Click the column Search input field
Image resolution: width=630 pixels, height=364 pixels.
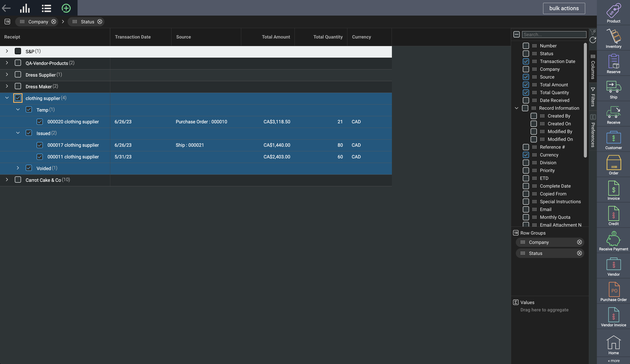[554, 34]
